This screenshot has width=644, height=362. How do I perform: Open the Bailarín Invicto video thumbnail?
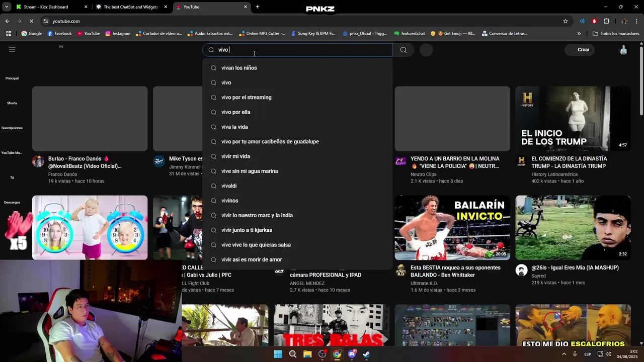[452, 227]
